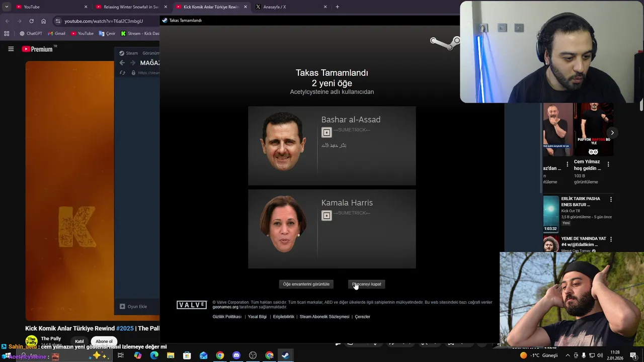
Task: Click the 'Abone ol' subscribe button
Action: 104,341
